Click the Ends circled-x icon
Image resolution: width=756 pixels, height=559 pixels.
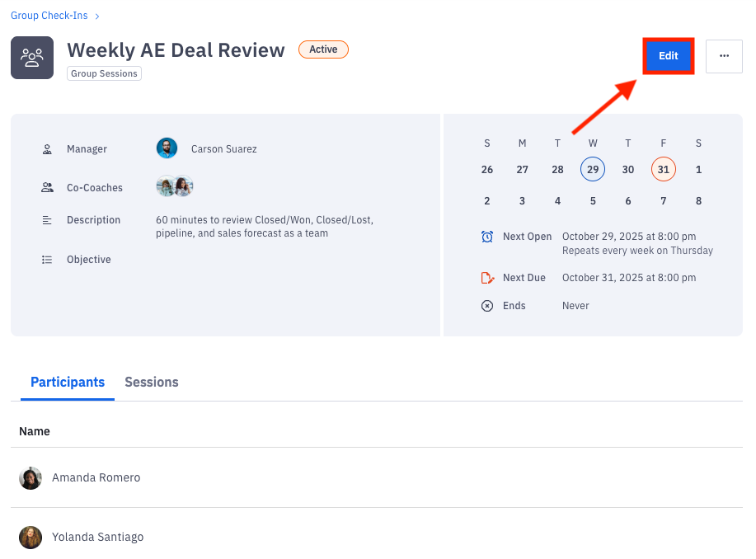click(487, 306)
